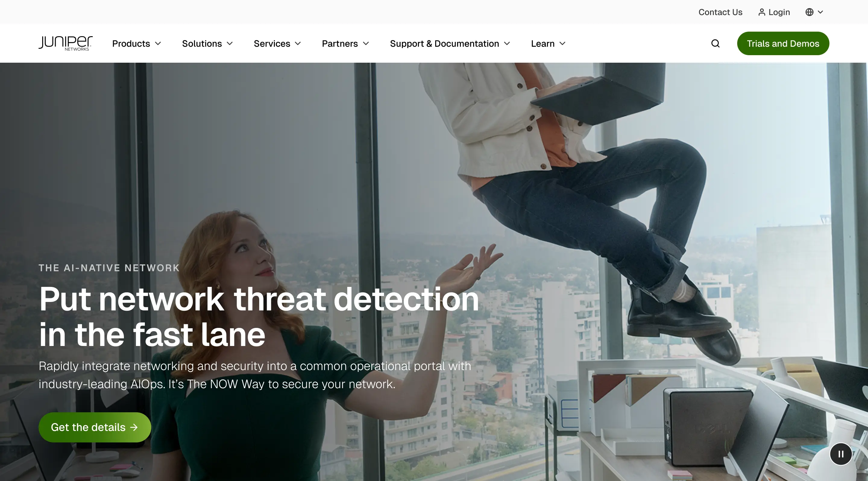This screenshot has width=868, height=481.
Task: Open the Partners menu
Action: pos(340,43)
